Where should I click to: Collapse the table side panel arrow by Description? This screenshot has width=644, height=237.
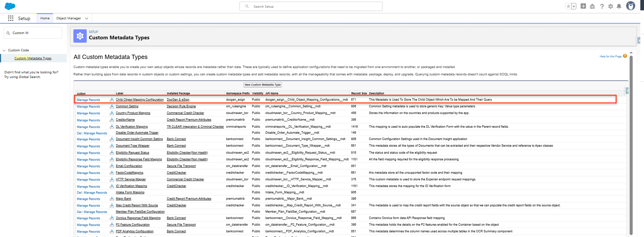click(627, 91)
